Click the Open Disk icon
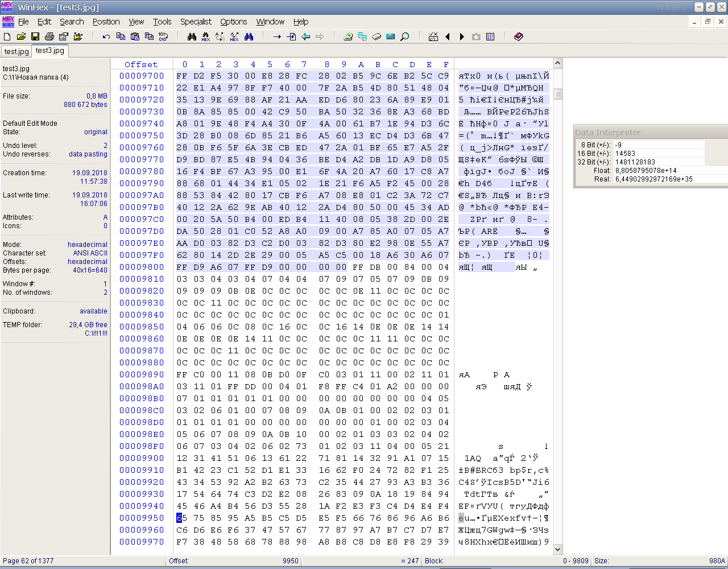This screenshot has height=569, width=728. click(x=348, y=36)
